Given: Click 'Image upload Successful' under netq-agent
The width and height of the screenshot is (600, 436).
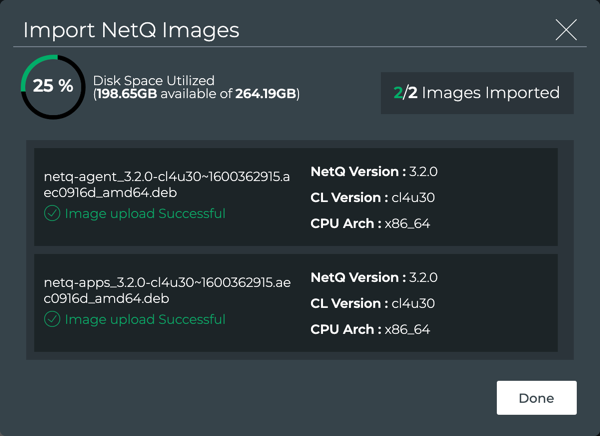Looking at the screenshot, I should click(144, 214).
